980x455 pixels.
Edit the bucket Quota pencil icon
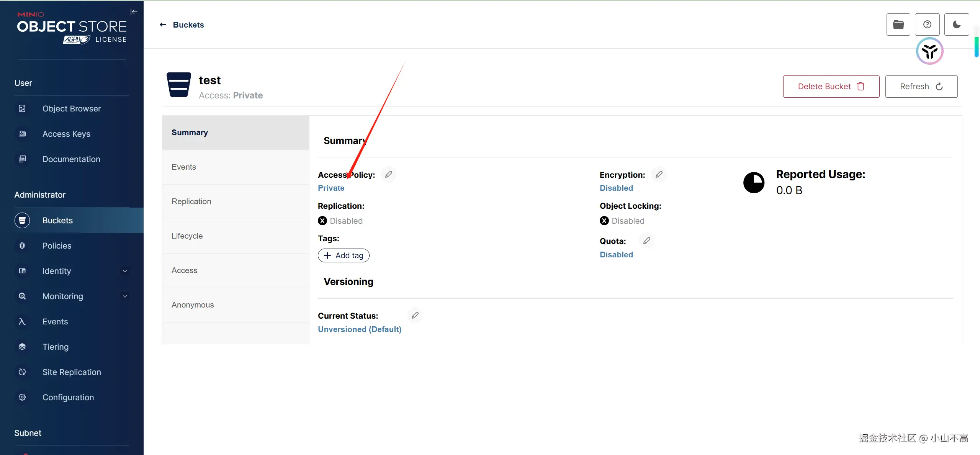point(647,241)
